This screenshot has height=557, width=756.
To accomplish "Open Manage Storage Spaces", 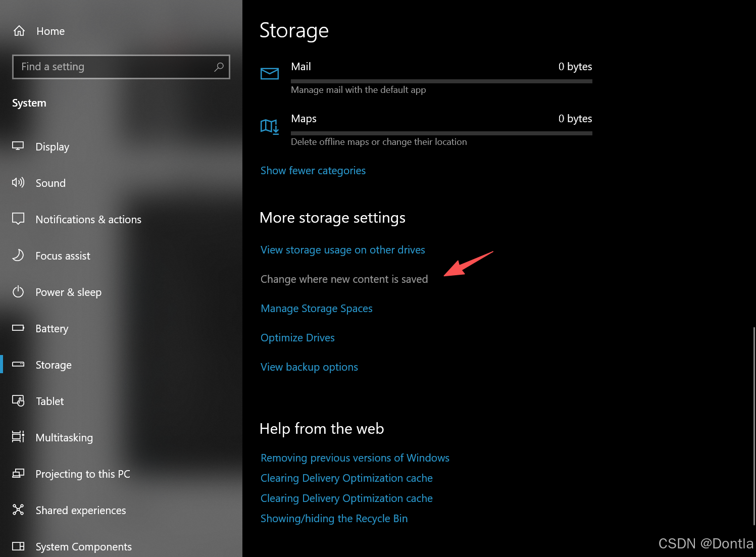I will [317, 309].
